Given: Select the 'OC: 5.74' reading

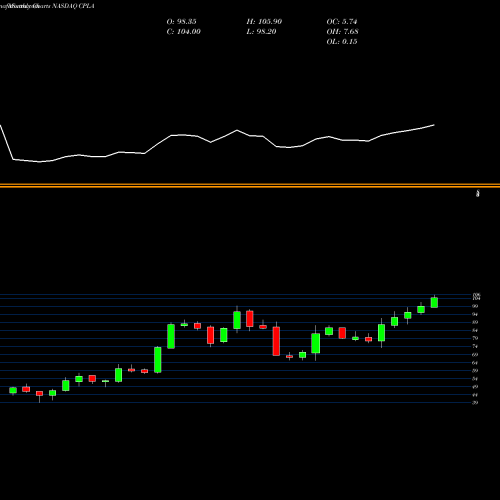Looking at the screenshot, I should pyautogui.click(x=342, y=22).
